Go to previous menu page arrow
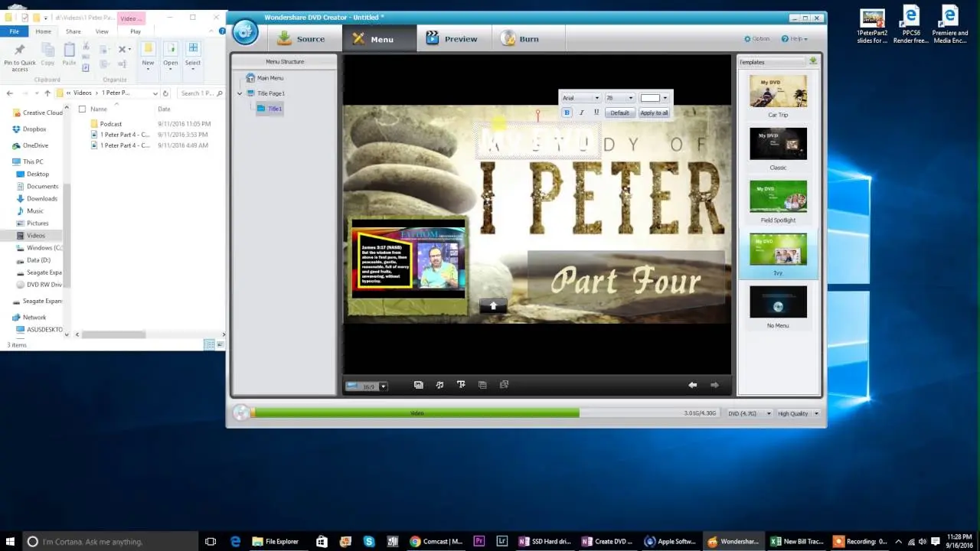Image resolution: width=980 pixels, height=551 pixels. (692, 385)
